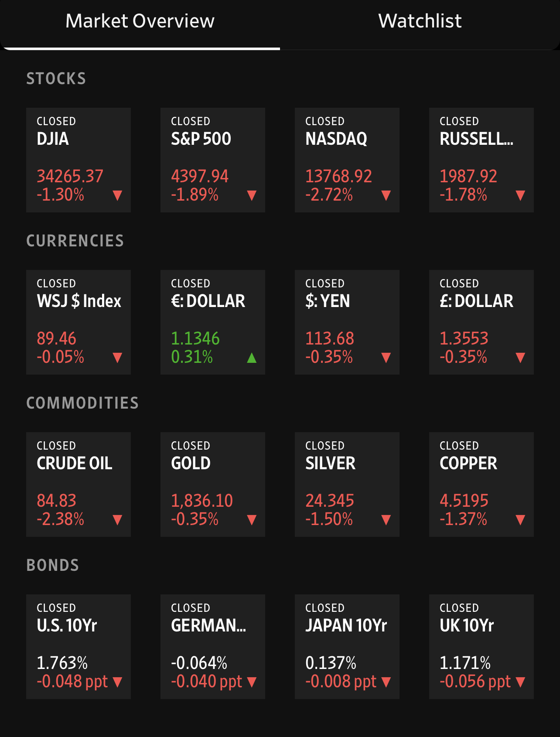Click the down arrow on German bond card
The width and height of the screenshot is (560, 737).
point(252,682)
